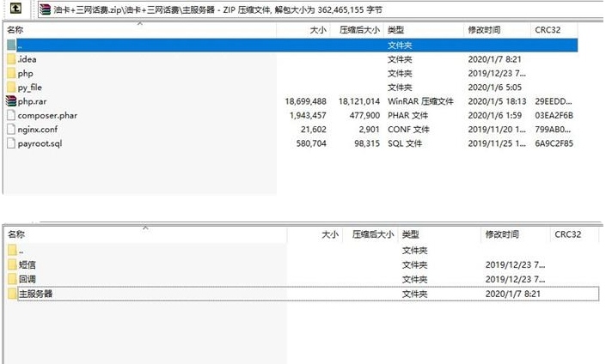Click the .idea folder icon
Screen dimensions: 612x364
point(11,59)
